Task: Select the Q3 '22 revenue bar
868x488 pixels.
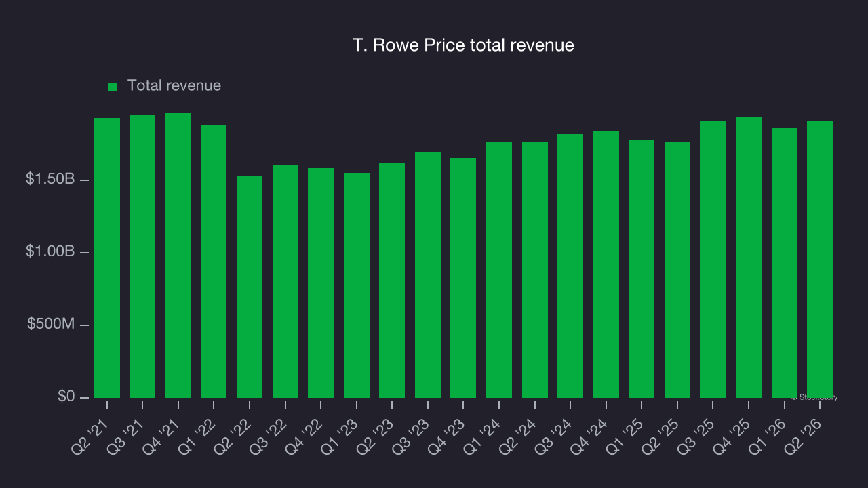Action: coord(285,281)
